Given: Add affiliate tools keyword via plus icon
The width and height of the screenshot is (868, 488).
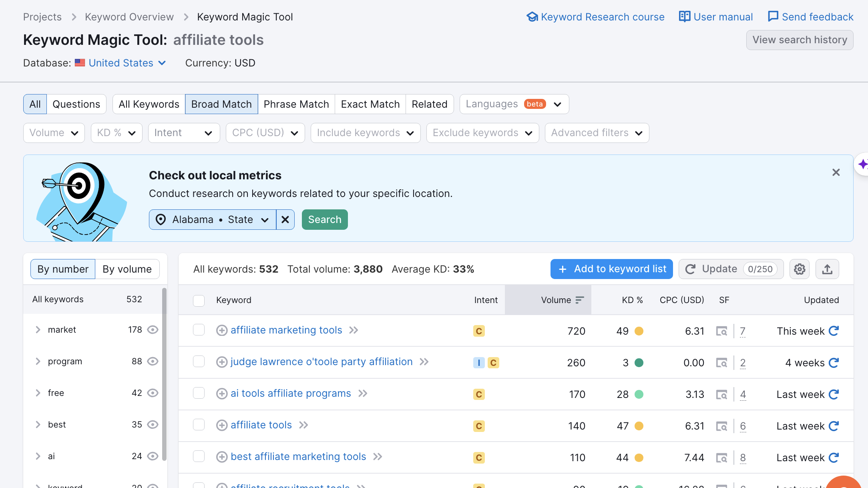Looking at the screenshot, I should click(222, 425).
